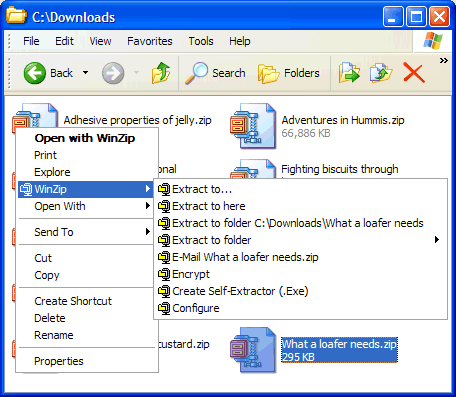Screen dimensions: 456x397
Task: Click icon beside Extract to folder C:\Downloads
Action: (164, 223)
